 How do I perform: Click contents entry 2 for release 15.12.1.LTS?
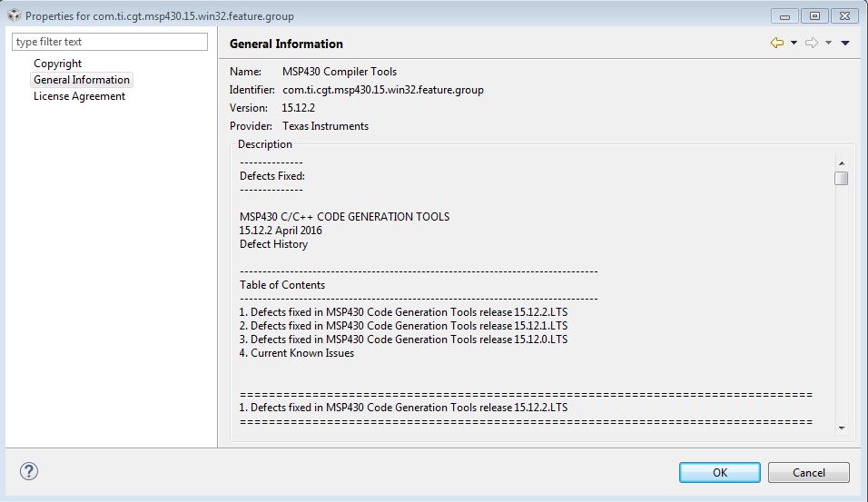403,326
